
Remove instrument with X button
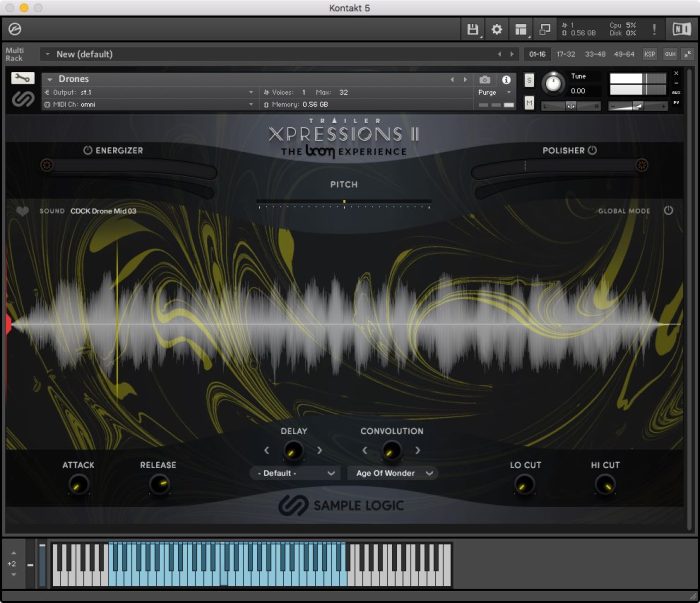pyautogui.click(x=676, y=73)
